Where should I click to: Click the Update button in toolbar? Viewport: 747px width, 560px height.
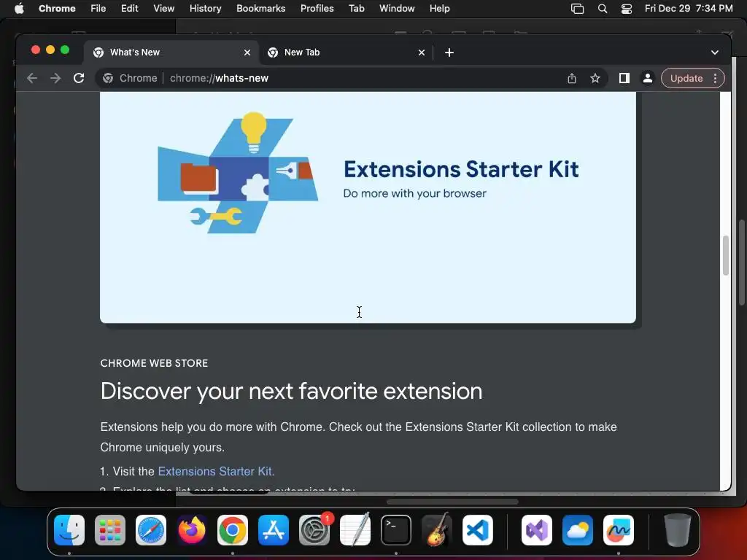click(x=686, y=78)
